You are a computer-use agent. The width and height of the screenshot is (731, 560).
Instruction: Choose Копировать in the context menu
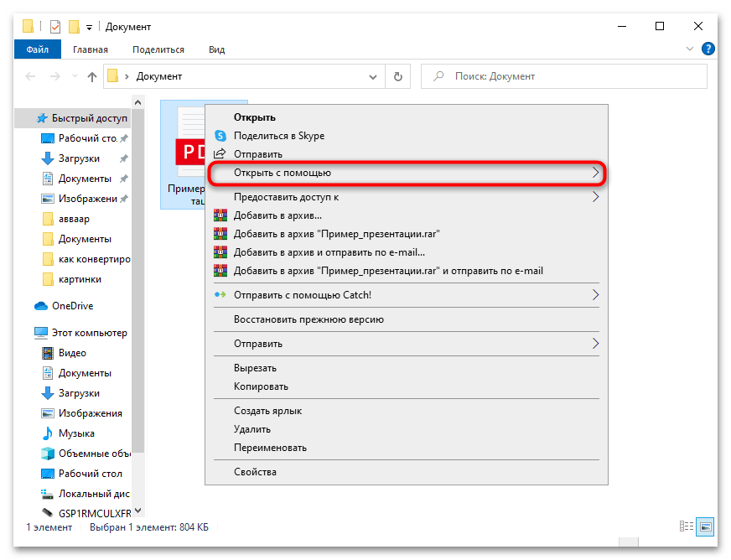(x=407, y=386)
